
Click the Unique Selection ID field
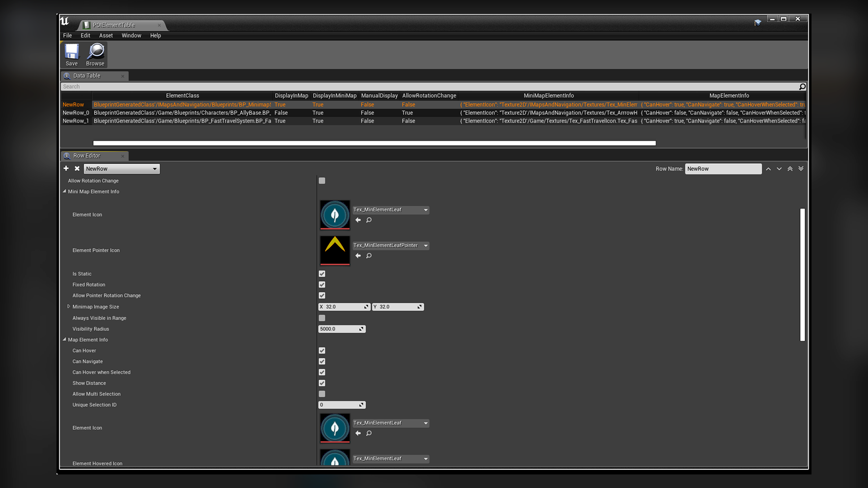point(342,405)
